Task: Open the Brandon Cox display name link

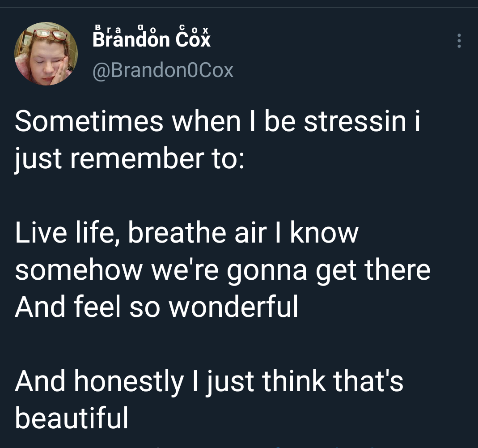Action: 152,40
